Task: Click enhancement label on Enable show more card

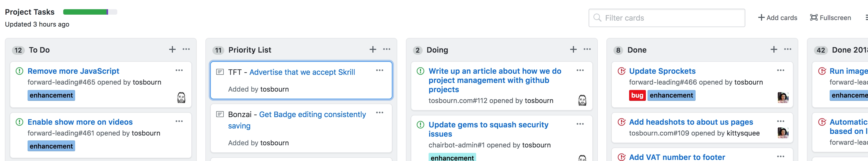Action: point(51,146)
